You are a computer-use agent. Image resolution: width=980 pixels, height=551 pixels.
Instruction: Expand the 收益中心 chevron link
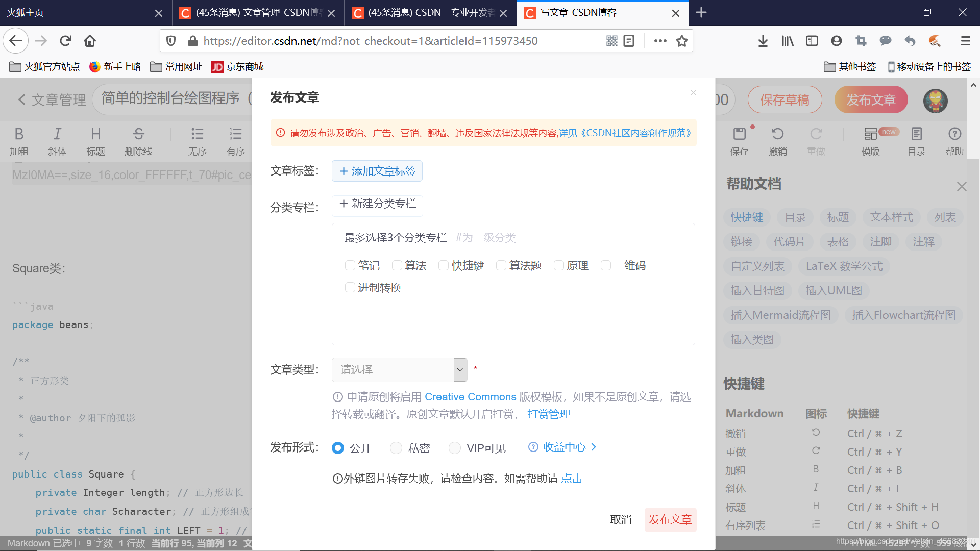[594, 447]
